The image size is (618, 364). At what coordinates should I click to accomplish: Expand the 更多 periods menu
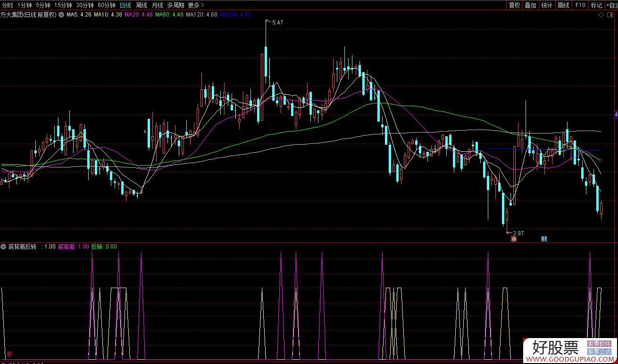point(196,5)
